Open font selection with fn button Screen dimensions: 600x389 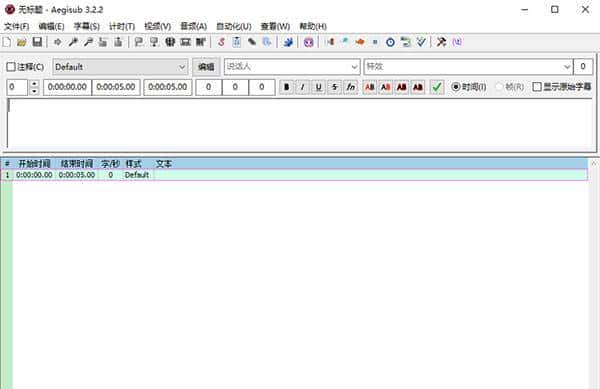point(351,87)
